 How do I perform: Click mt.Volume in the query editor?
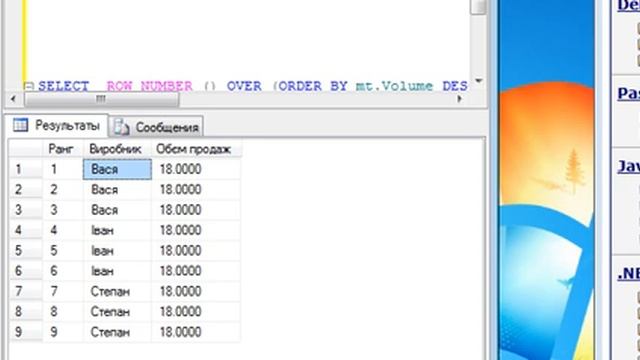pos(394,87)
